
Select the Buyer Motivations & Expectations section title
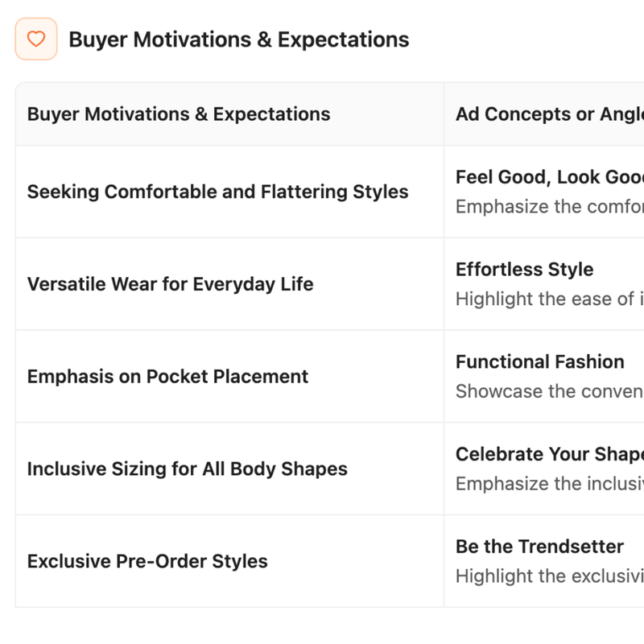(238, 39)
